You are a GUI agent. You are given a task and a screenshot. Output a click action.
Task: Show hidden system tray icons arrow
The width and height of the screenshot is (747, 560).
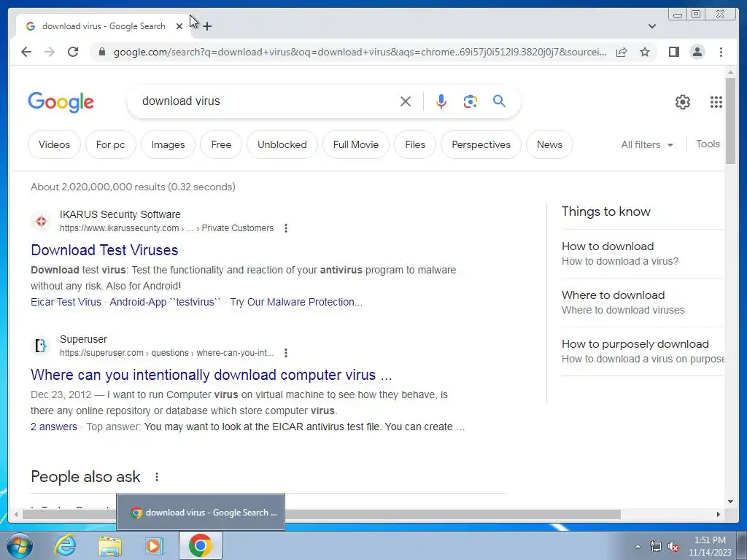[x=638, y=546]
